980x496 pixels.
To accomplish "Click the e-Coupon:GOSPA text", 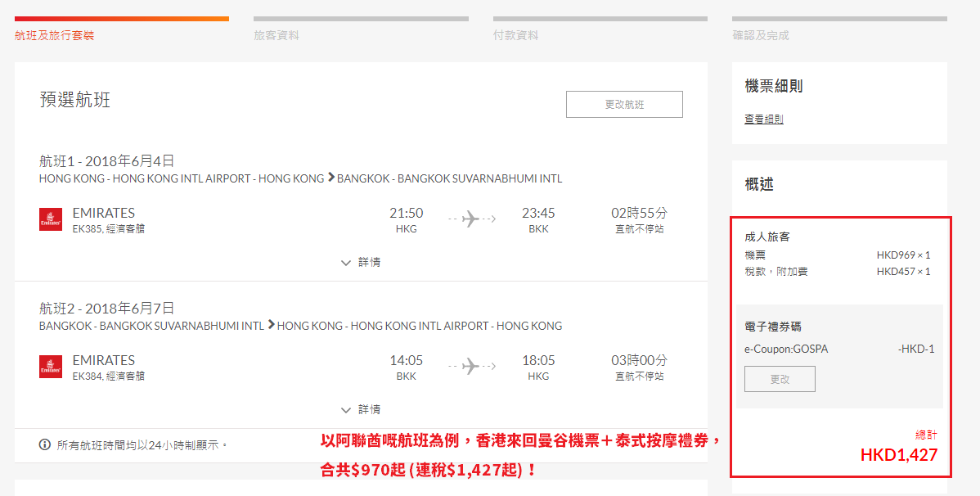I will (786, 349).
